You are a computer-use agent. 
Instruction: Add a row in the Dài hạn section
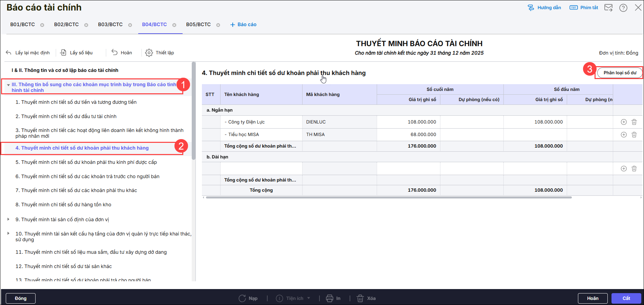pyautogui.click(x=623, y=169)
